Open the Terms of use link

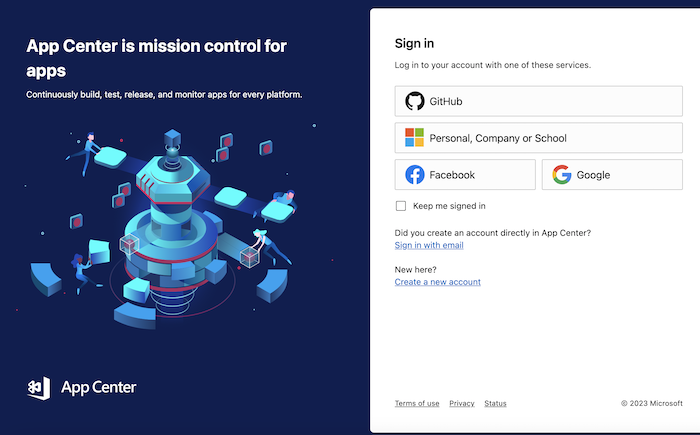417,403
